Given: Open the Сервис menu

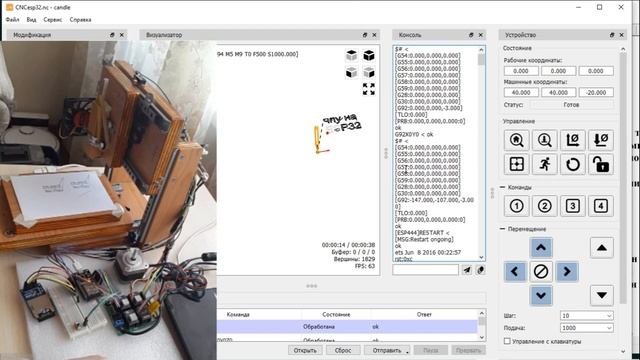Looking at the screenshot, I should click(x=53, y=20).
